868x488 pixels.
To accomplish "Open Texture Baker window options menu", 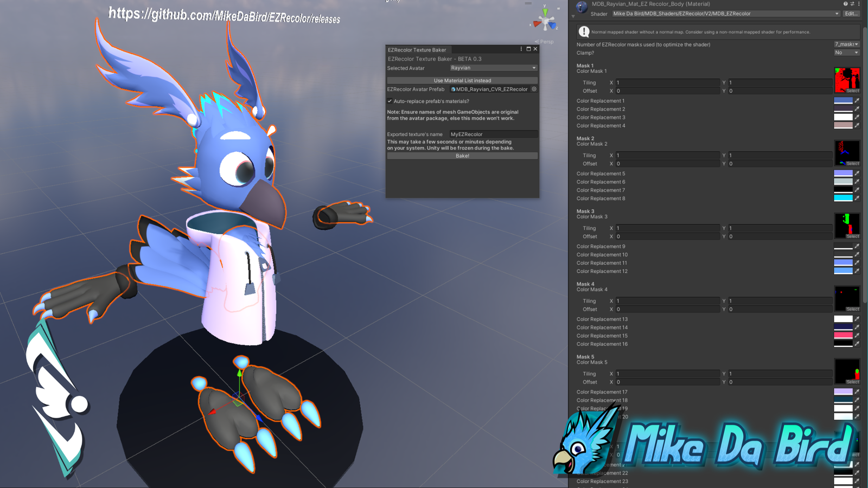I will point(521,49).
